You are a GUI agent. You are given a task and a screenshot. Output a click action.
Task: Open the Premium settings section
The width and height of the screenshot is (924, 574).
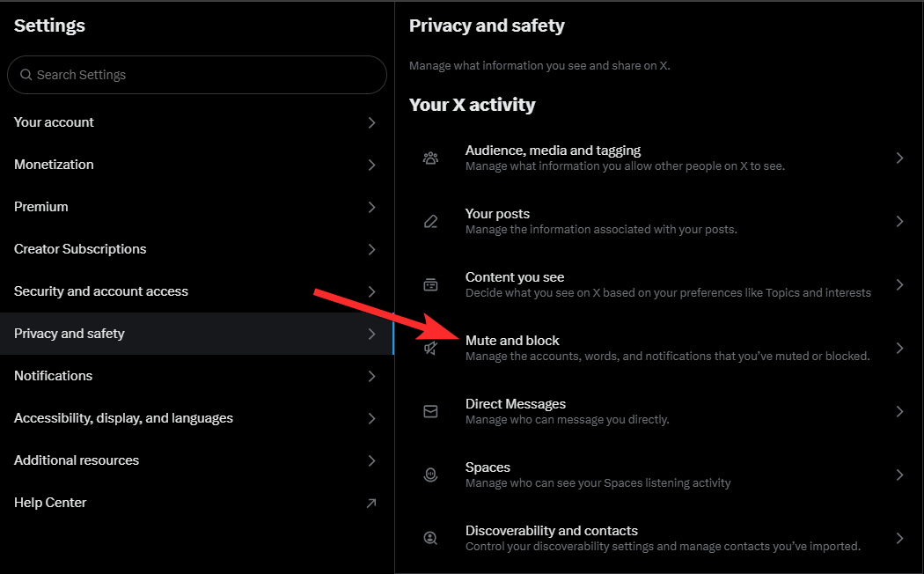[41, 207]
